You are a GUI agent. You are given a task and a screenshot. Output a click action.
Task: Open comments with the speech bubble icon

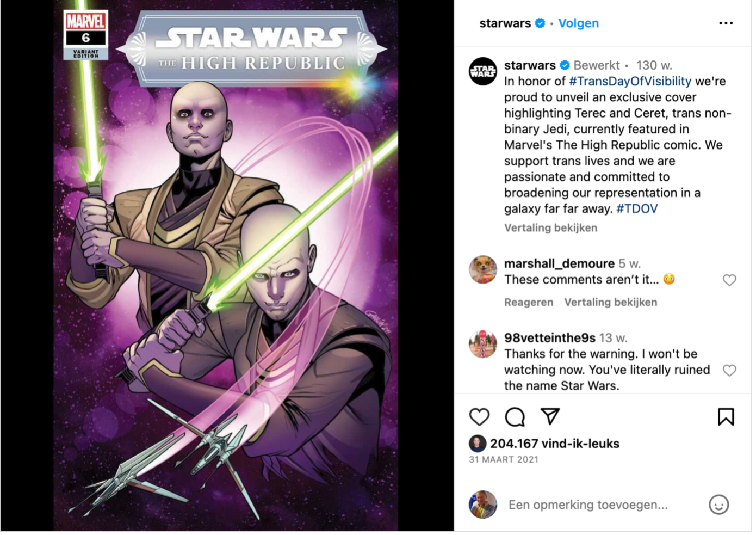tap(515, 417)
